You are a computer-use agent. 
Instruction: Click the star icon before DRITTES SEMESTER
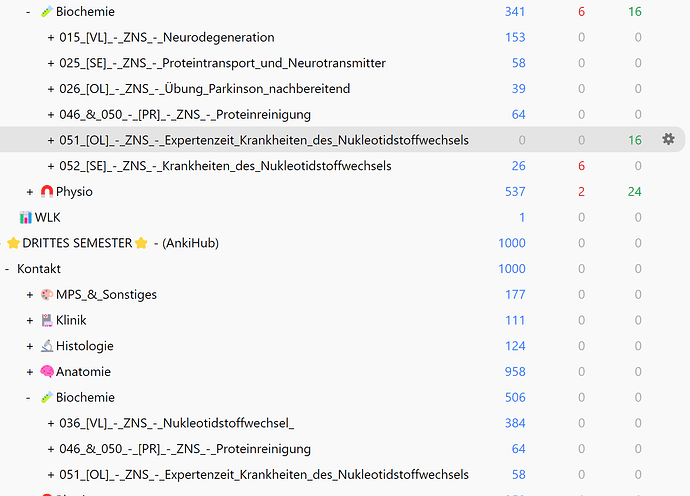(13, 243)
